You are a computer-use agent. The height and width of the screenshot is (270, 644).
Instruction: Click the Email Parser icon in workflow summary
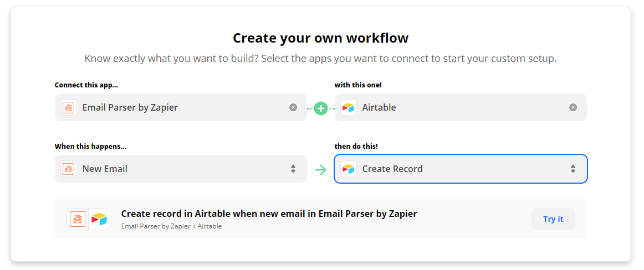tap(78, 219)
